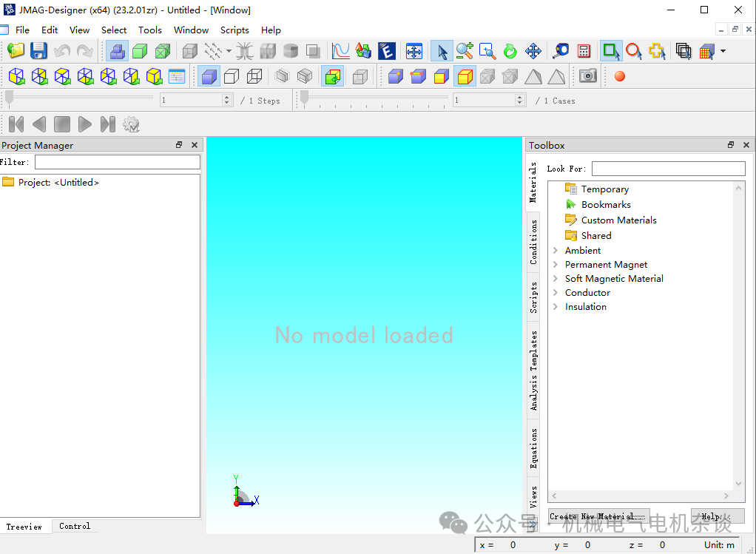Select the Custom Materials folder
Screen dimensions: 756x554
[618, 220]
